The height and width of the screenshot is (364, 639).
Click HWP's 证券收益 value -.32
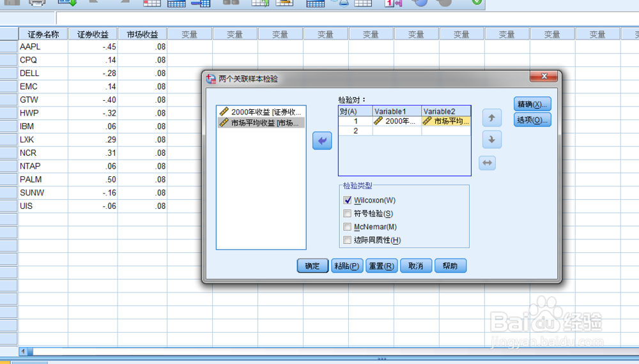pos(93,113)
